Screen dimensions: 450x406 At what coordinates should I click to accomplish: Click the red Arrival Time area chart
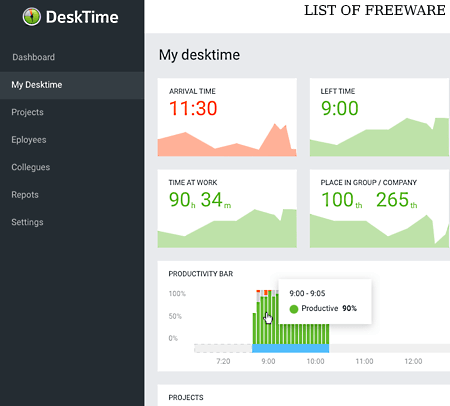coord(227,142)
